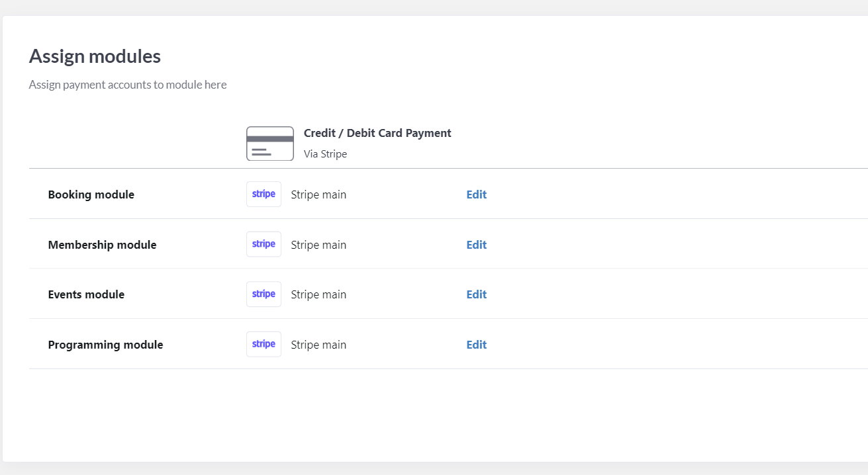Edit the Booking module payment account
Screen dimensions: 868x475
(x=476, y=194)
